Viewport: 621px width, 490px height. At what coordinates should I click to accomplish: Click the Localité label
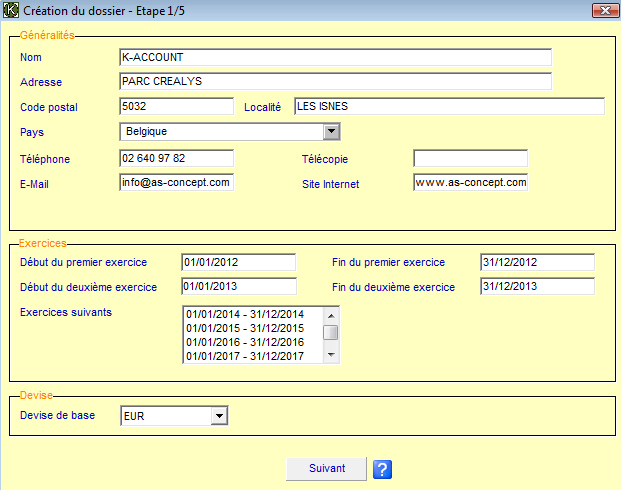coord(262,107)
